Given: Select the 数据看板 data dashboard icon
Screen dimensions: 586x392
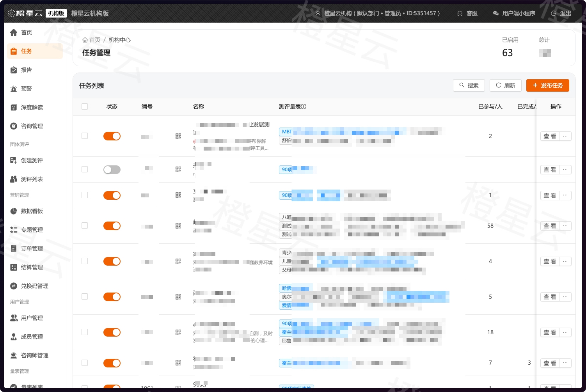Looking at the screenshot, I should tap(13, 211).
